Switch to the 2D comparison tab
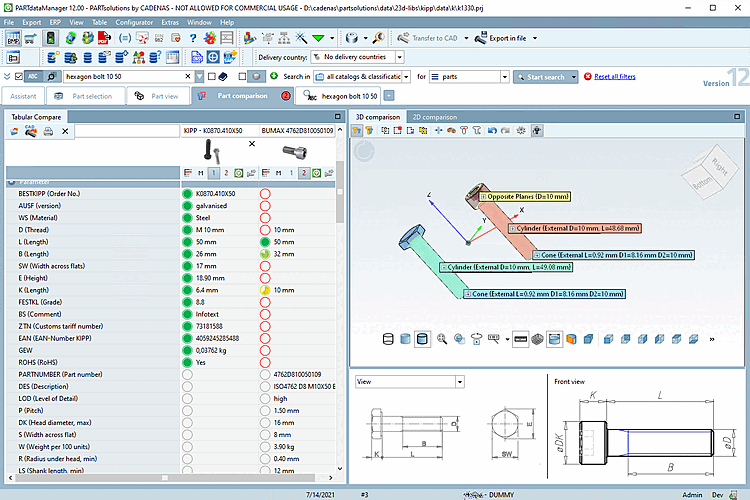Image resolution: width=750 pixels, height=500 pixels. pyautogui.click(x=434, y=117)
